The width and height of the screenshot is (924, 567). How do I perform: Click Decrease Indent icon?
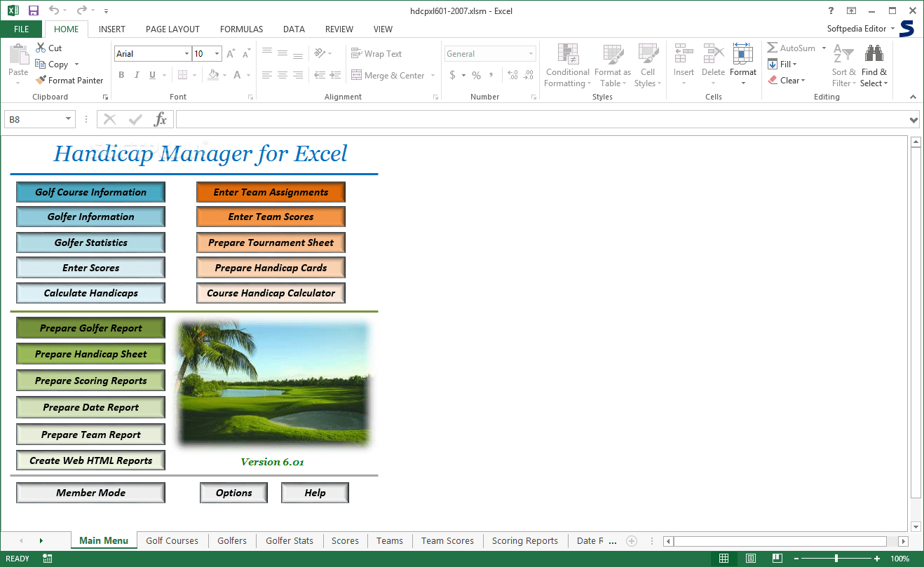[x=320, y=75]
